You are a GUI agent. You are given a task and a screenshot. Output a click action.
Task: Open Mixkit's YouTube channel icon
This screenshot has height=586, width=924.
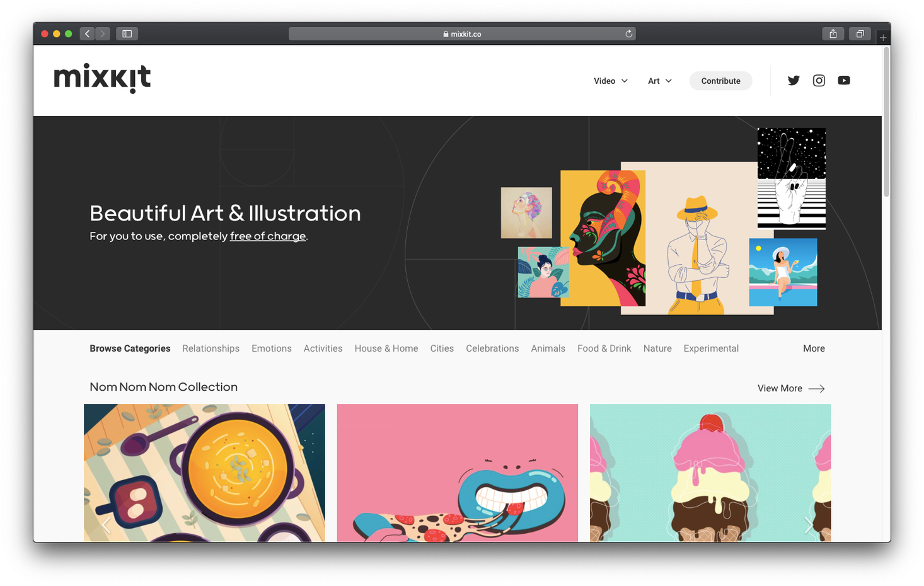click(844, 81)
